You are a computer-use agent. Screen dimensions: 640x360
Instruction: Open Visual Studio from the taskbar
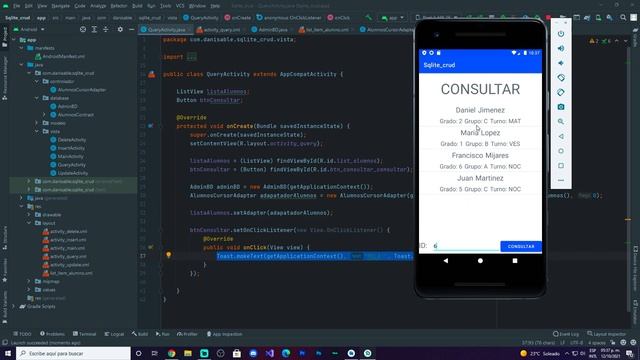[269, 353]
